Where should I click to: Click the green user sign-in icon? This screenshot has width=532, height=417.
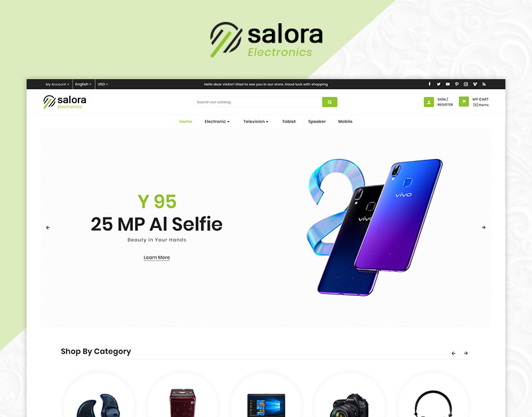429,102
